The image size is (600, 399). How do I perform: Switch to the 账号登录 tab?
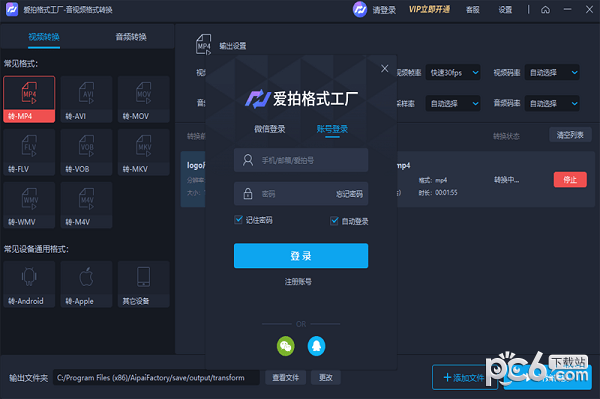tap(332, 129)
